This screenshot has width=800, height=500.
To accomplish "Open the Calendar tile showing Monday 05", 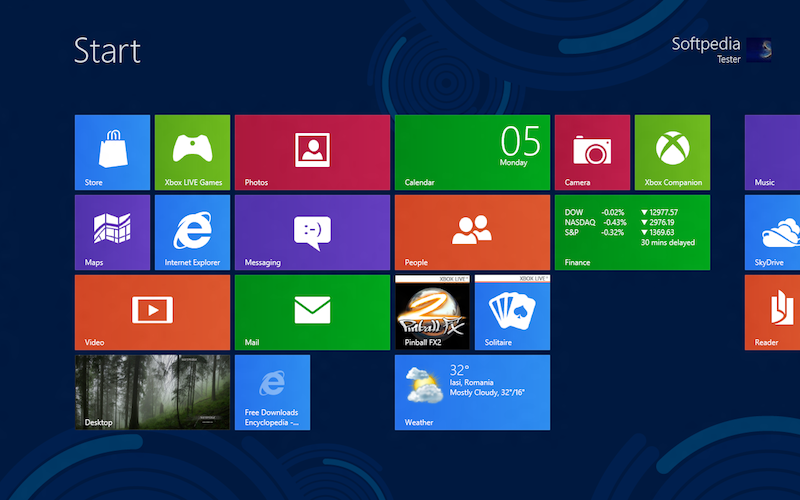I will [x=472, y=153].
